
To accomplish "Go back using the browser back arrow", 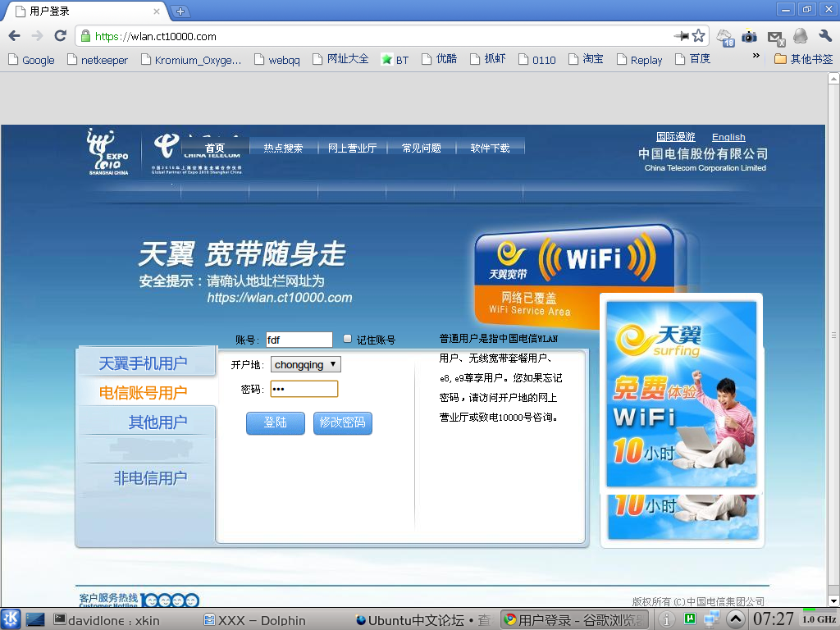I will pyautogui.click(x=15, y=36).
